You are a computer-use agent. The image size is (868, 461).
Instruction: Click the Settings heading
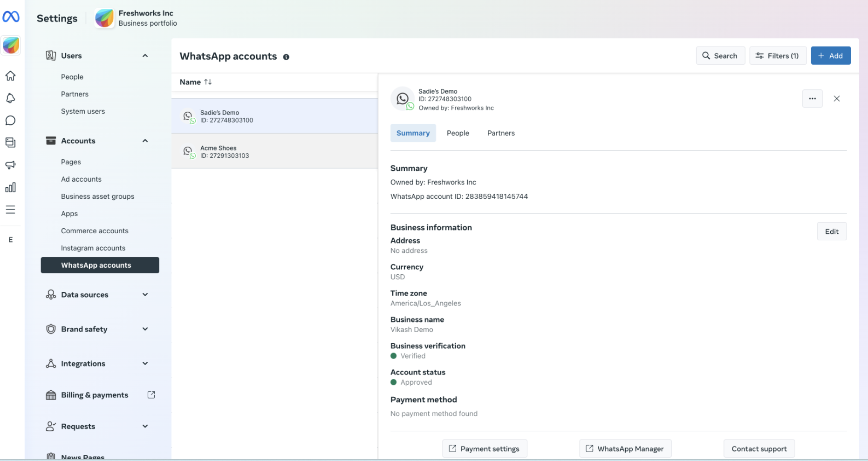(57, 18)
